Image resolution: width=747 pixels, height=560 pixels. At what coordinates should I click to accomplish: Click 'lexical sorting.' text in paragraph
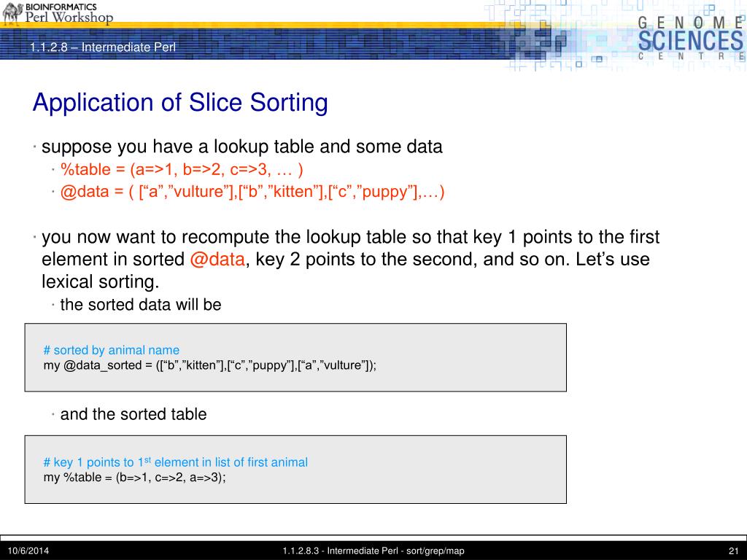click(101, 282)
